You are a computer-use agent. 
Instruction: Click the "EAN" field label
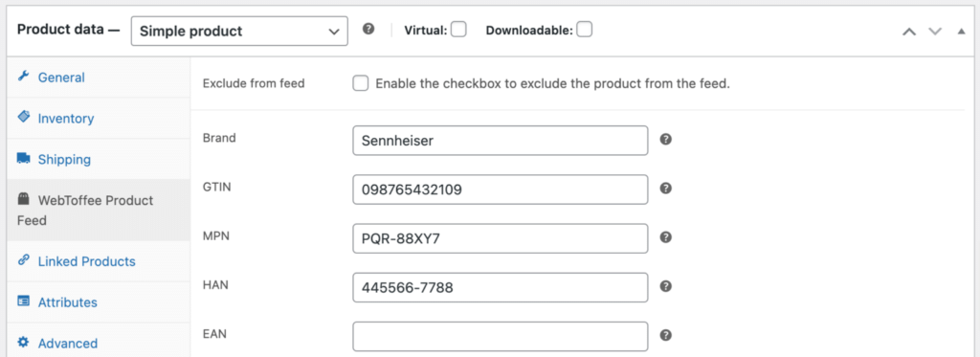tap(214, 334)
